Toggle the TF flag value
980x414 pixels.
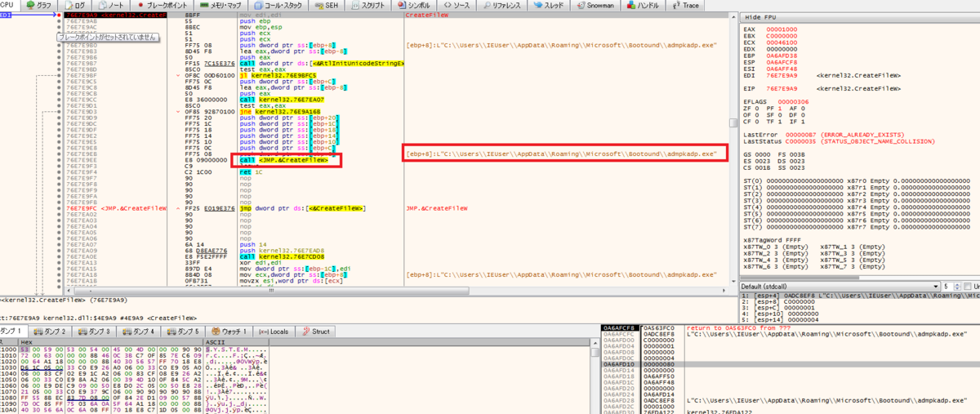[x=780, y=121]
